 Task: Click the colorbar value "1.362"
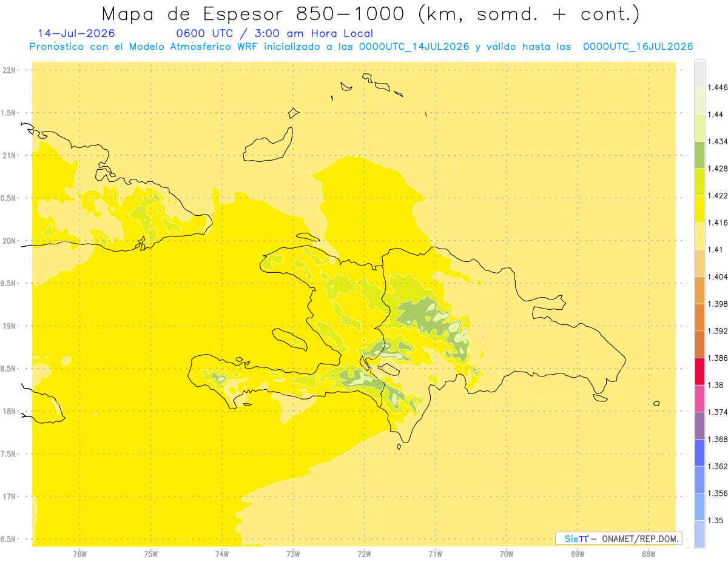pos(718,466)
